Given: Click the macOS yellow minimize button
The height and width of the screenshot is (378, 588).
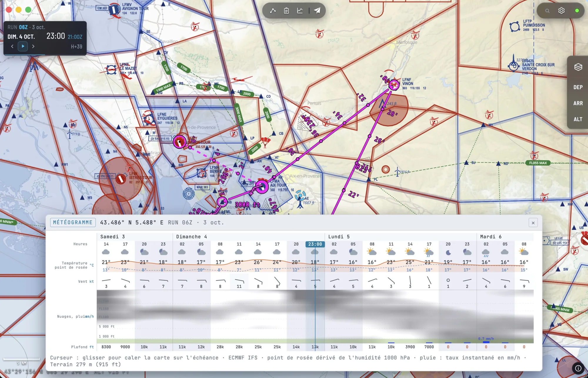Looking at the screenshot, I should pyautogui.click(x=19, y=10).
